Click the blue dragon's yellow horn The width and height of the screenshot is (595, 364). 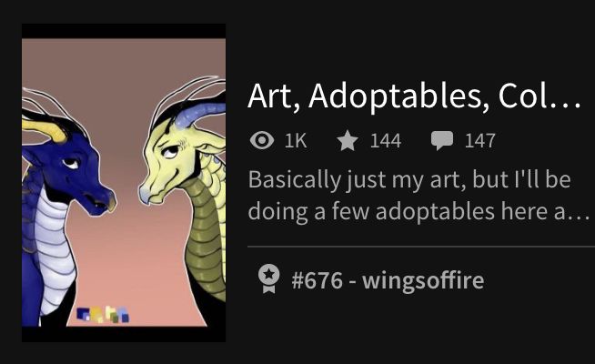(44, 130)
